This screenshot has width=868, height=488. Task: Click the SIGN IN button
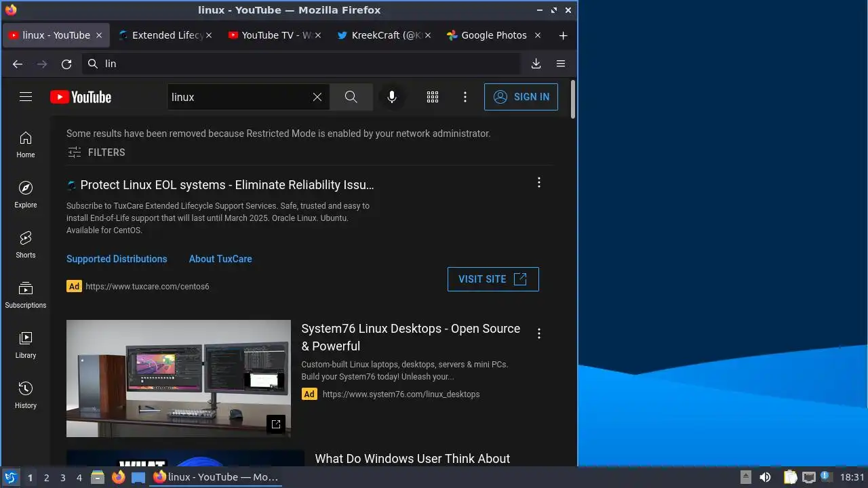click(521, 97)
